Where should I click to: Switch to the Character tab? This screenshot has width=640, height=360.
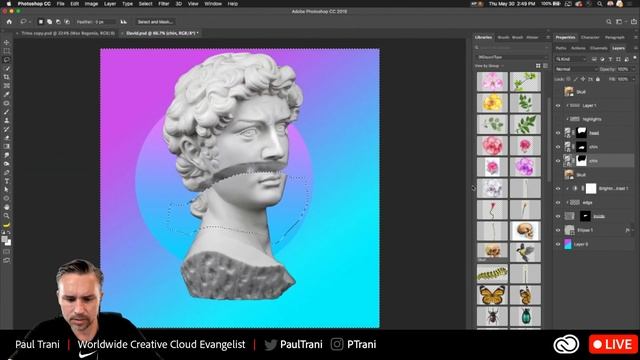tap(590, 37)
